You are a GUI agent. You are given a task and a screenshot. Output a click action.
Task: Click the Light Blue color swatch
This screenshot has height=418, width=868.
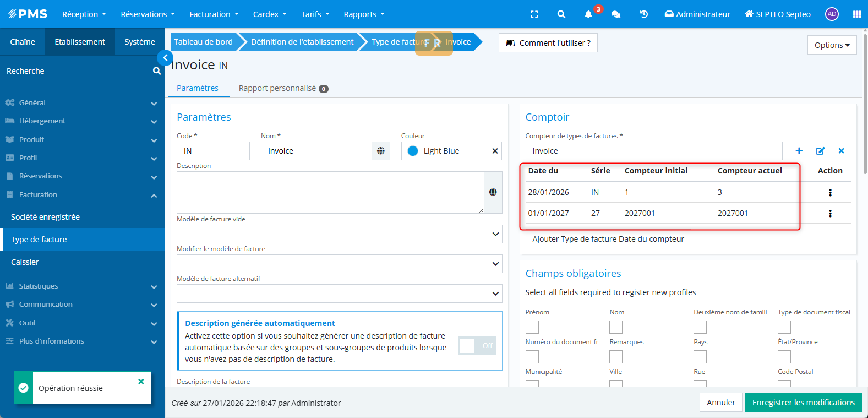[x=413, y=151]
